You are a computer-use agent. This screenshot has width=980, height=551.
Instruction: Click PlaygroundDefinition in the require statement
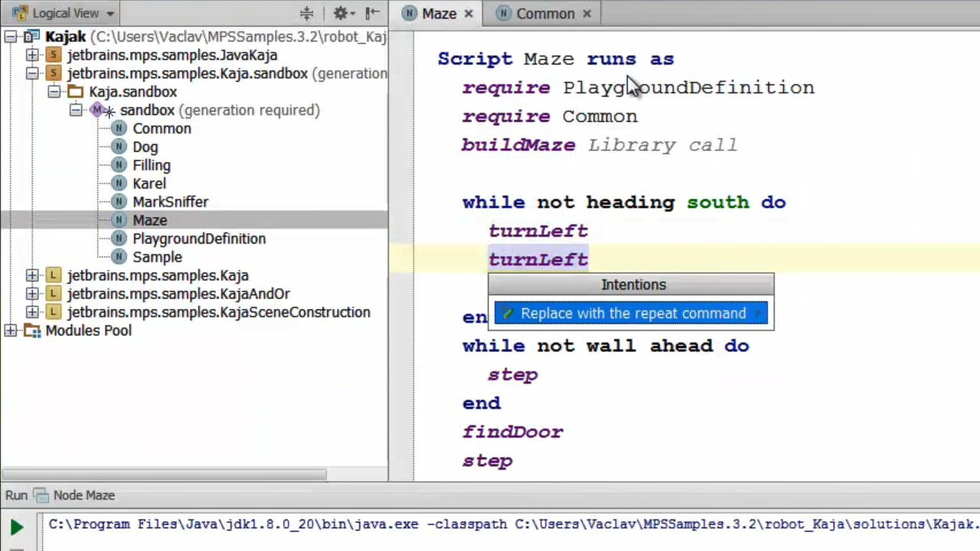click(688, 87)
